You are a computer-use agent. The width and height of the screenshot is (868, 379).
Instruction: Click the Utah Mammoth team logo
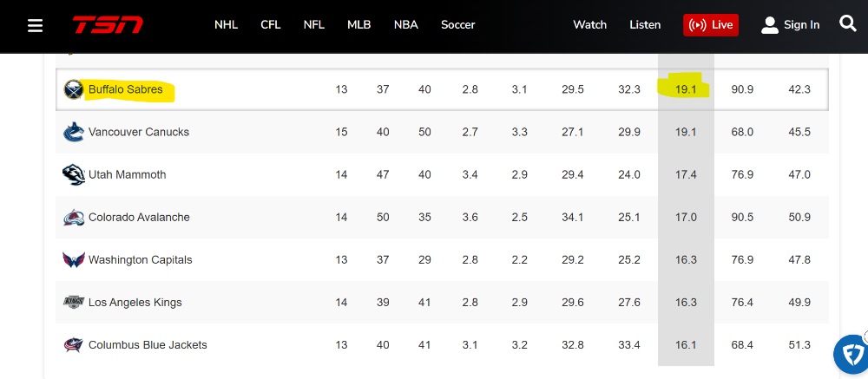point(74,174)
